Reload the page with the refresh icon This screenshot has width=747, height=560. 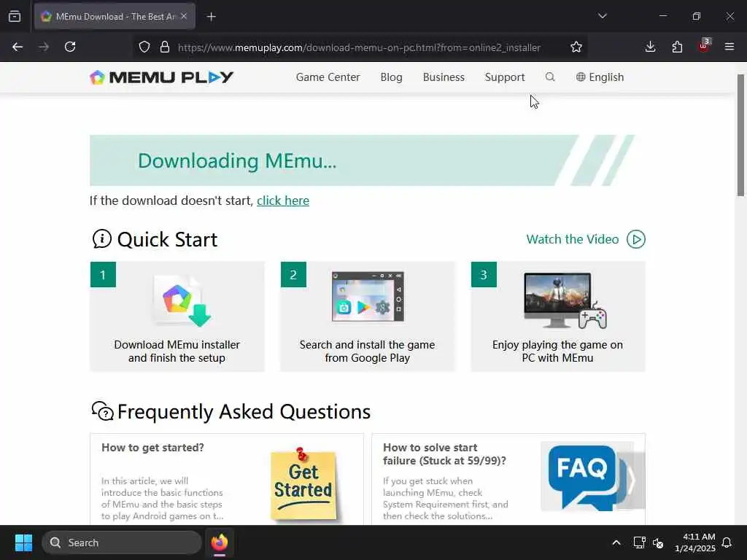point(70,47)
